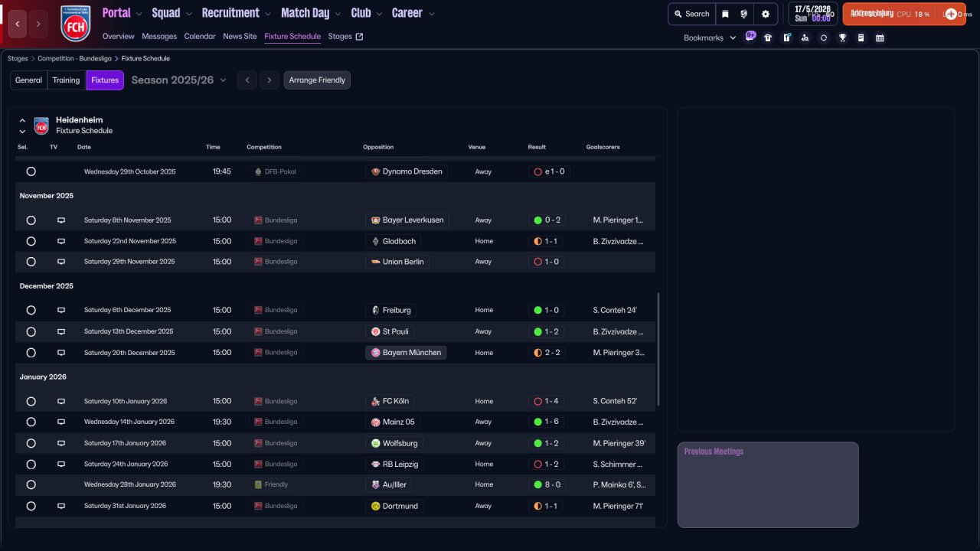Select the Dortmund fixture radio button
This screenshot has height=551, width=980.
[x=31, y=506]
